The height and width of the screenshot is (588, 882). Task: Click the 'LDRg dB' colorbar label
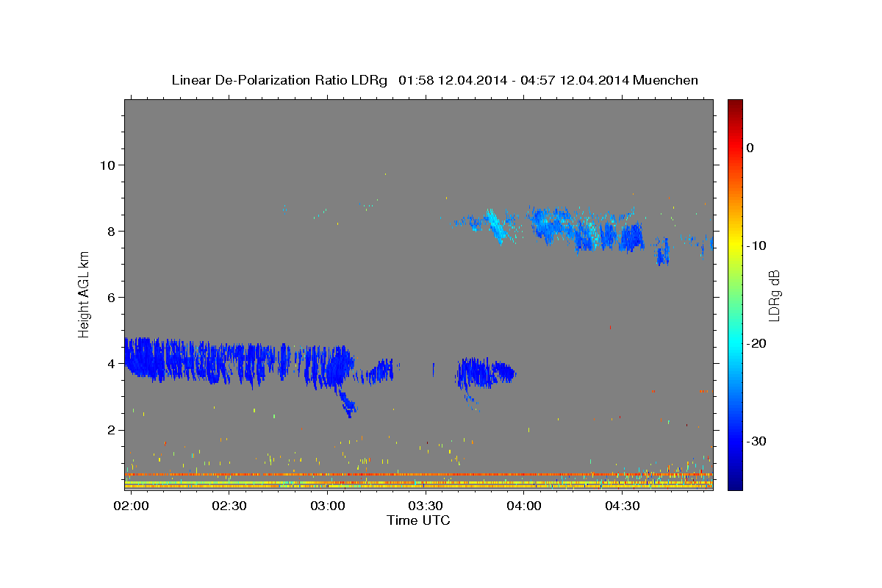[774, 294]
